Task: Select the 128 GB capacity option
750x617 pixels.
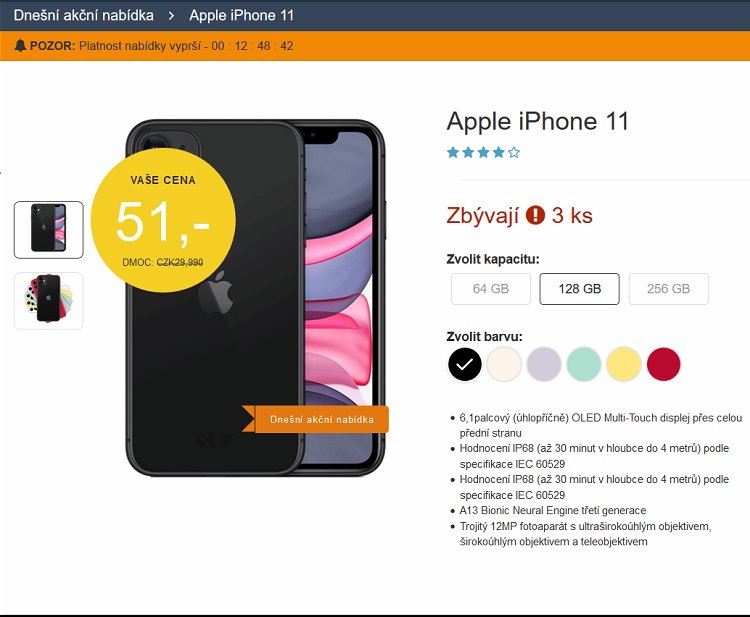Action: [579, 289]
